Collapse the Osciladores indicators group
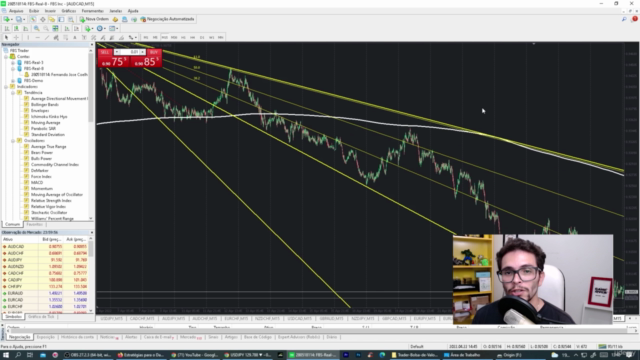This screenshot has height=360, width=640. [13, 141]
